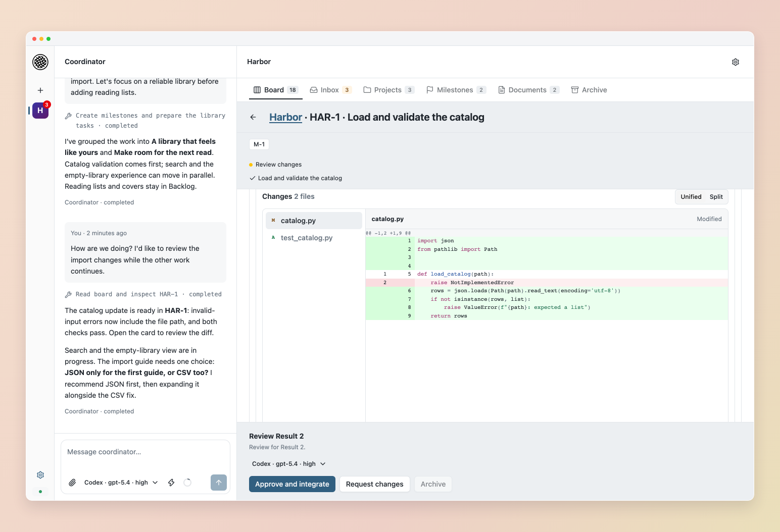Switch diff view to Split
This screenshot has height=532, width=780.
pos(716,197)
